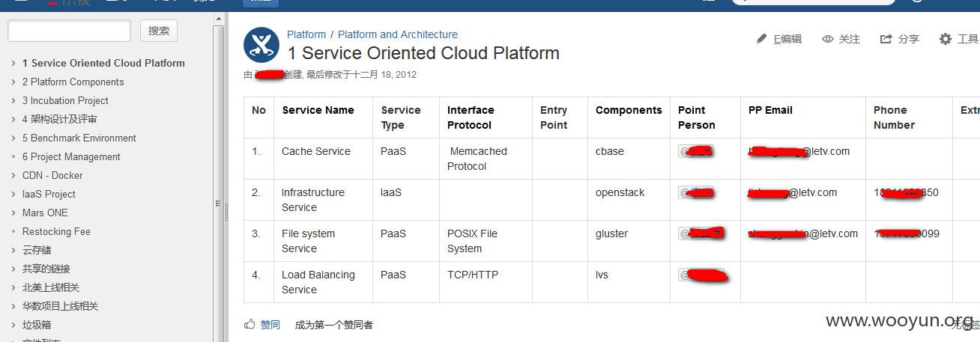Click the share arrow icon
980x342 pixels.
pyautogui.click(x=886, y=39)
